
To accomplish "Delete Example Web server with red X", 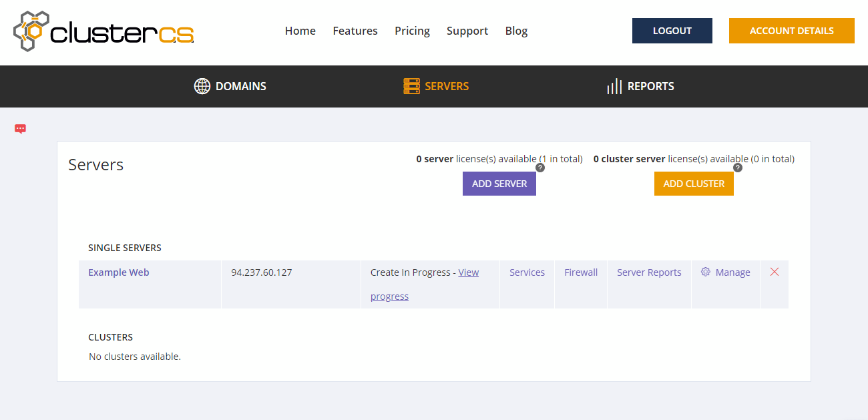I will [775, 272].
